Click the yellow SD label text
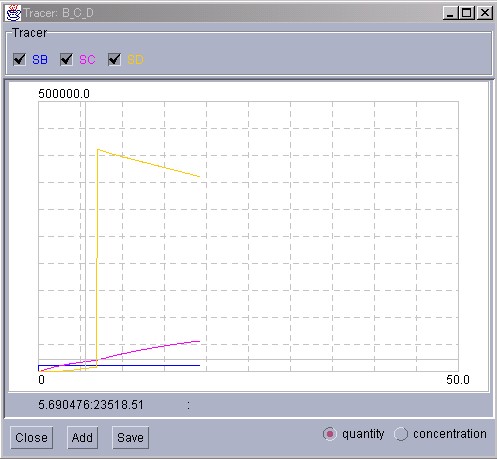 point(135,60)
